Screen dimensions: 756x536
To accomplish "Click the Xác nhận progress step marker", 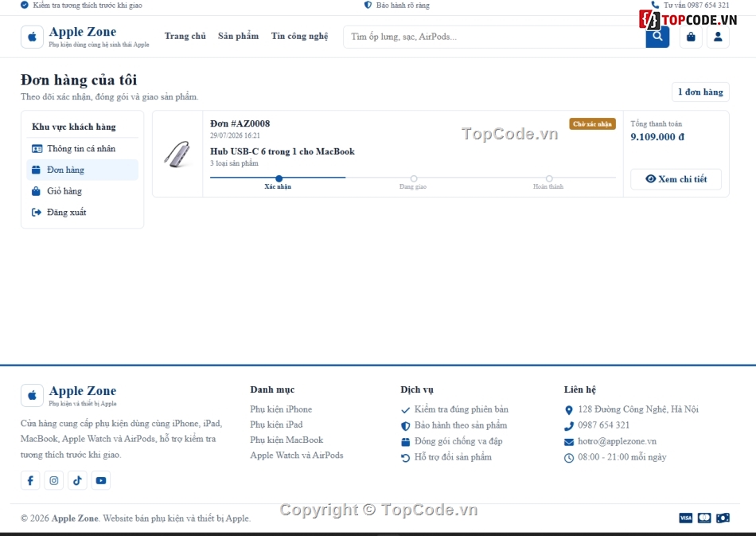I will (279, 178).
